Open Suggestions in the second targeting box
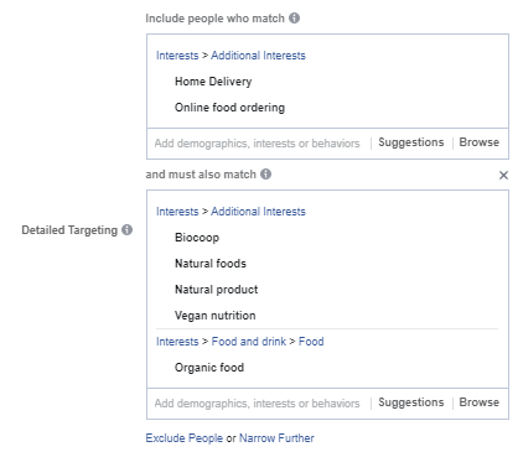Viewport: 518px width, 452px height. [411, 402]
